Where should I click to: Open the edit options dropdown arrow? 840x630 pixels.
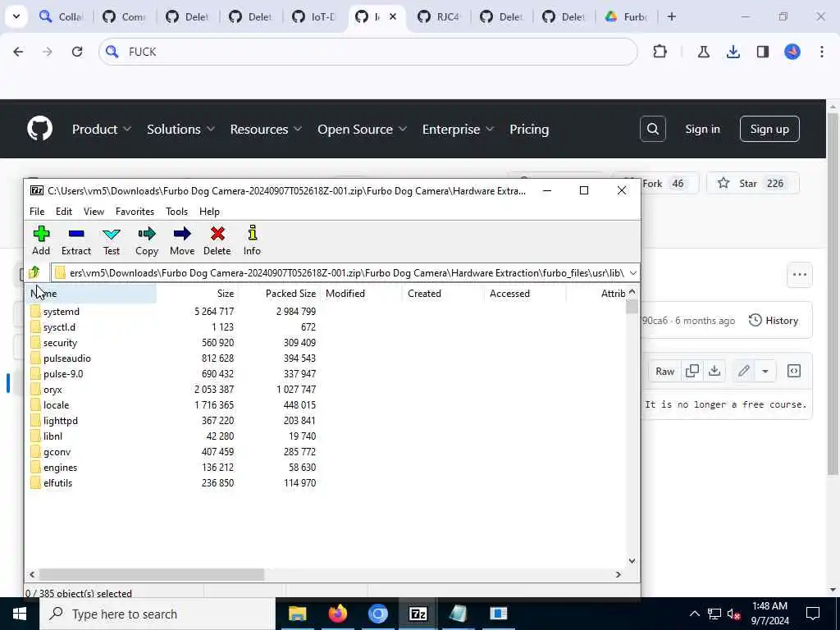click(x=765, y=371)
